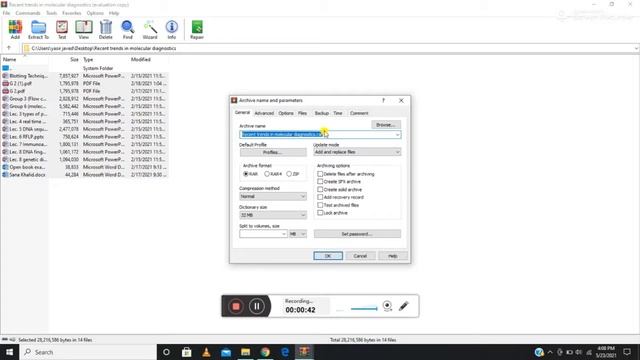Click the dialog Help button

pos(393,256)
